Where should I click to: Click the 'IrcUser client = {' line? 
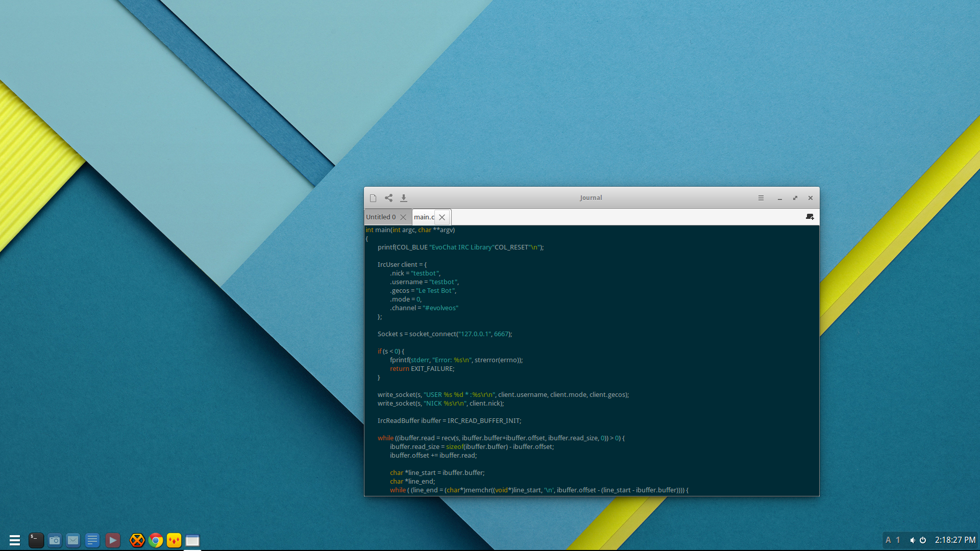402,265
